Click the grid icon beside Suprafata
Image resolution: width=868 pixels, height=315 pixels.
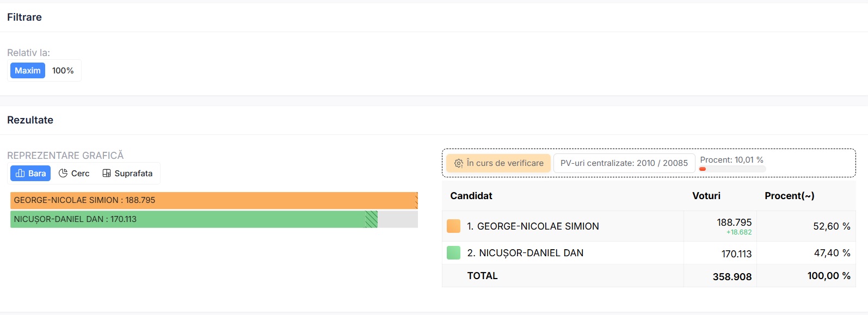(107, 173)
